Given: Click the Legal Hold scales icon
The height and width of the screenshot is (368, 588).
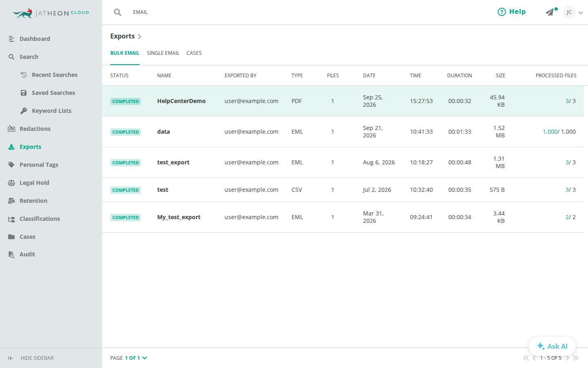Looking at the screenshot, I should (x=11, y=183).
